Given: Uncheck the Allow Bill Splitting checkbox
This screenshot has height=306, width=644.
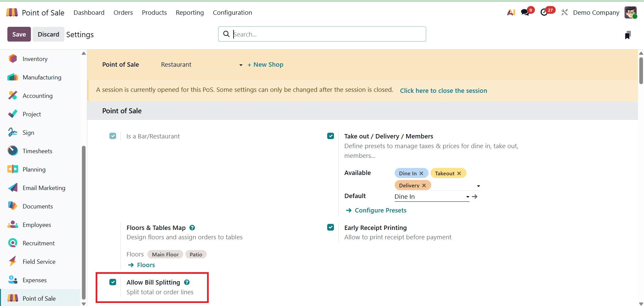Looking at the screenshot, I should click(x=112, y=282).
